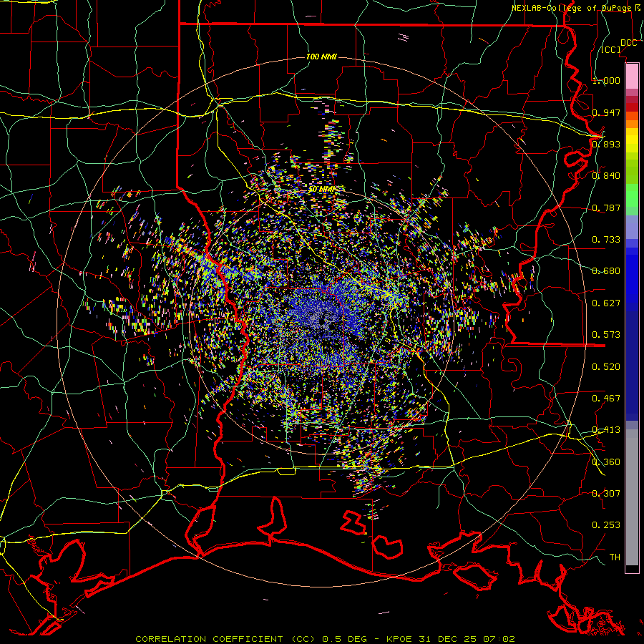The width and height of the screenshot is (644, 644).
Task: Click the DCC label above the color bar
Action: click(x=628, y=43)
